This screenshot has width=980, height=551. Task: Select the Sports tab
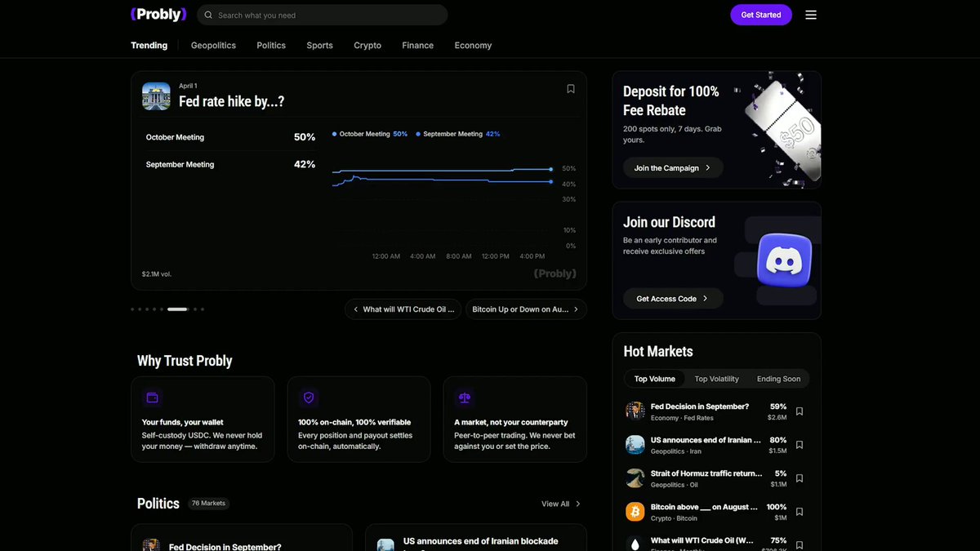click(x=319, y=46)
